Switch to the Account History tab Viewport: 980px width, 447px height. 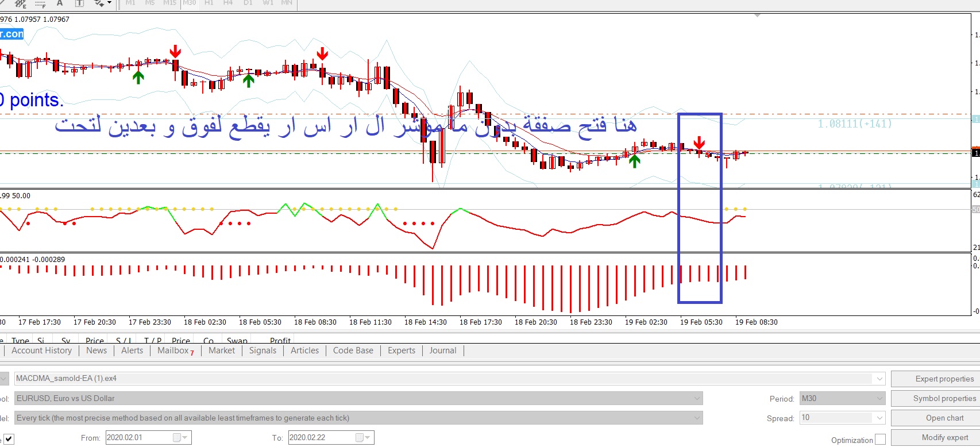41,350
